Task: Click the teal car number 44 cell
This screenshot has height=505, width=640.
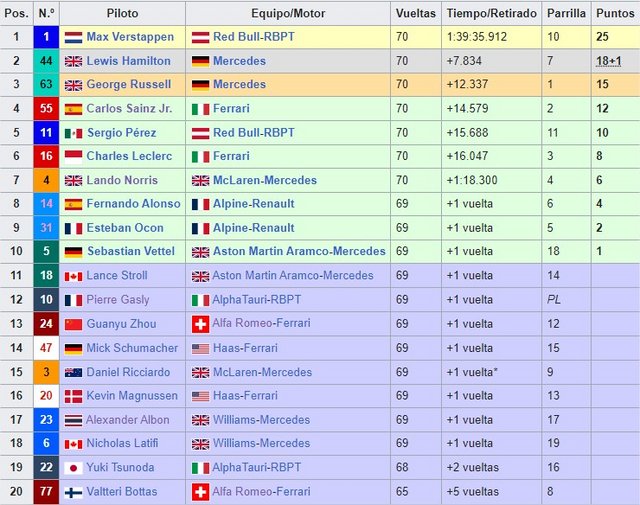Action: (46, 61)
